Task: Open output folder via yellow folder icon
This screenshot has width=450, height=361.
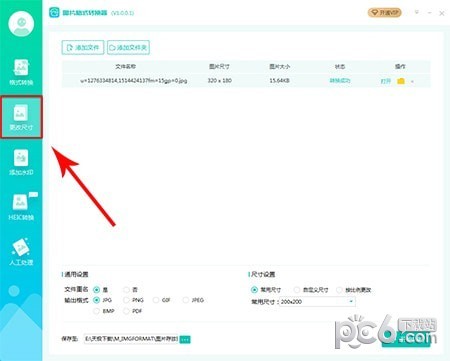Action: point(401,81)
